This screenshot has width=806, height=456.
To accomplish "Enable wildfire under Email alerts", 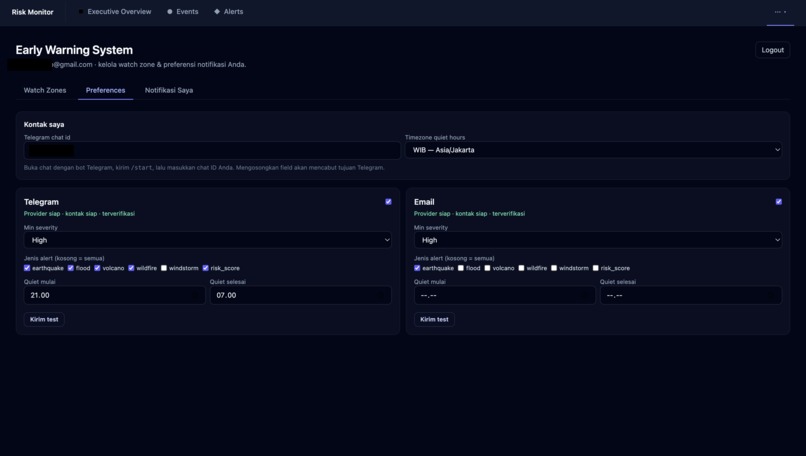I will pyautogui.click(x=521, y=268).
